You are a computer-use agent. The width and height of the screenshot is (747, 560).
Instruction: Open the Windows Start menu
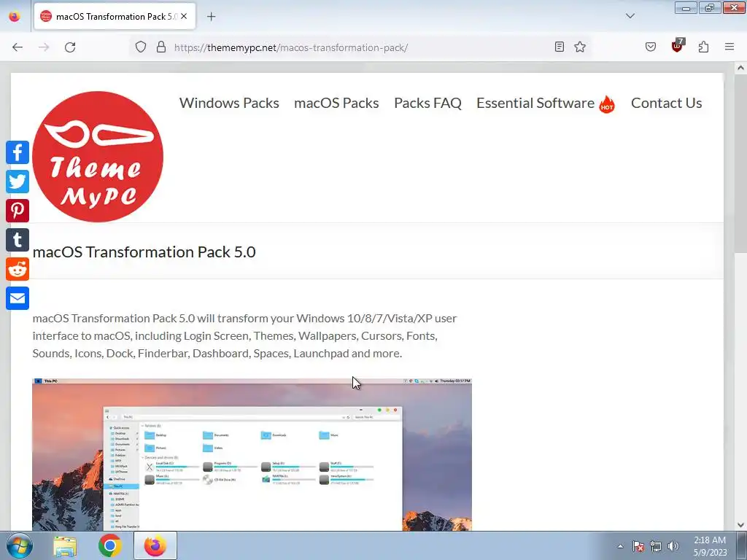click(x=18, y=545)
